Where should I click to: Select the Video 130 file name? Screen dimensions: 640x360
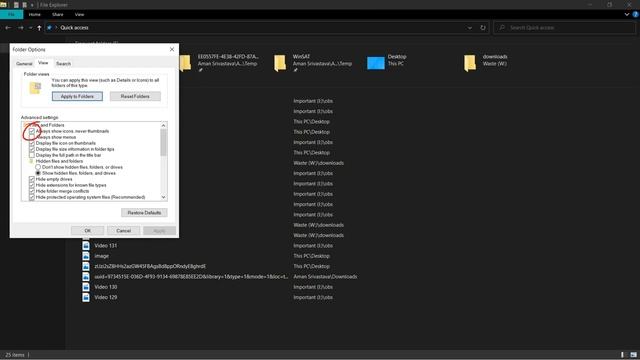[106, 287]
